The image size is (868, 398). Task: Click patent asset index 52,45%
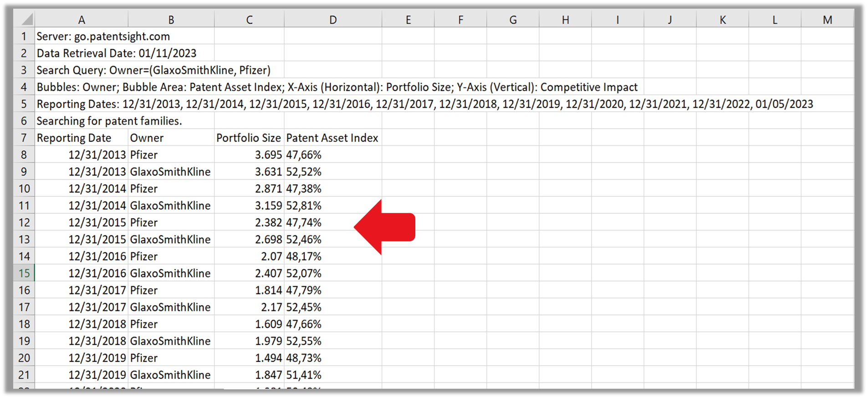pos(333,307)
